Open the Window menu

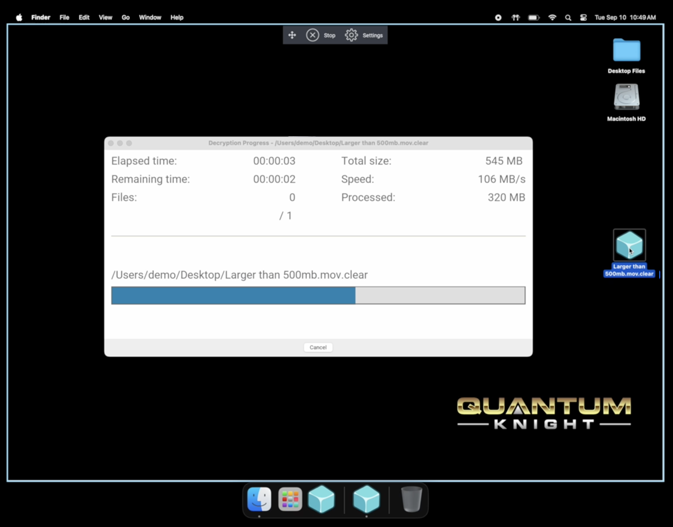tap(150, 18)
